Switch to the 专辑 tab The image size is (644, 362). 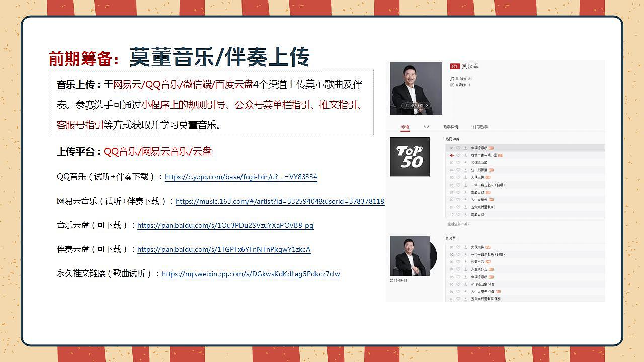click(x=405, y=127)
